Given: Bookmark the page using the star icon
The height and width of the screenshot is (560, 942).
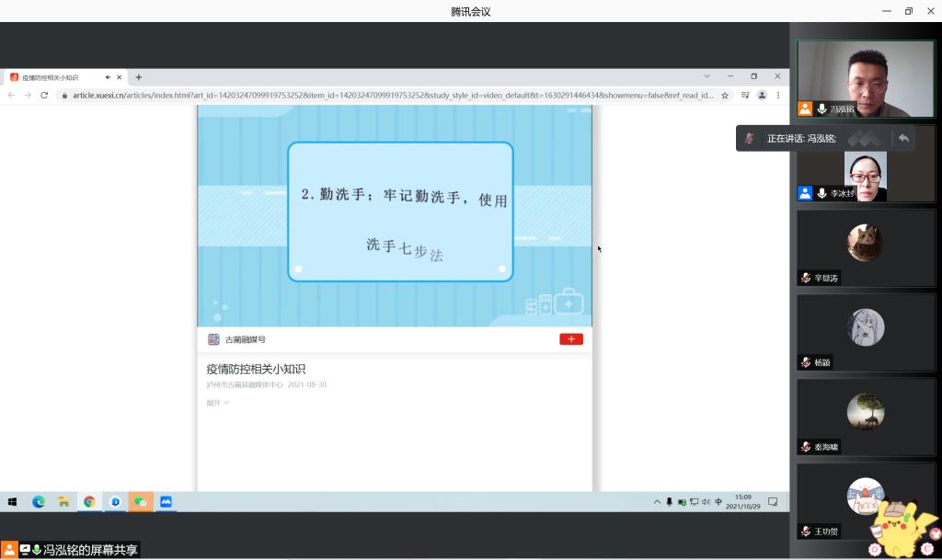Looking at the screenshot, I should click(724, 96).
